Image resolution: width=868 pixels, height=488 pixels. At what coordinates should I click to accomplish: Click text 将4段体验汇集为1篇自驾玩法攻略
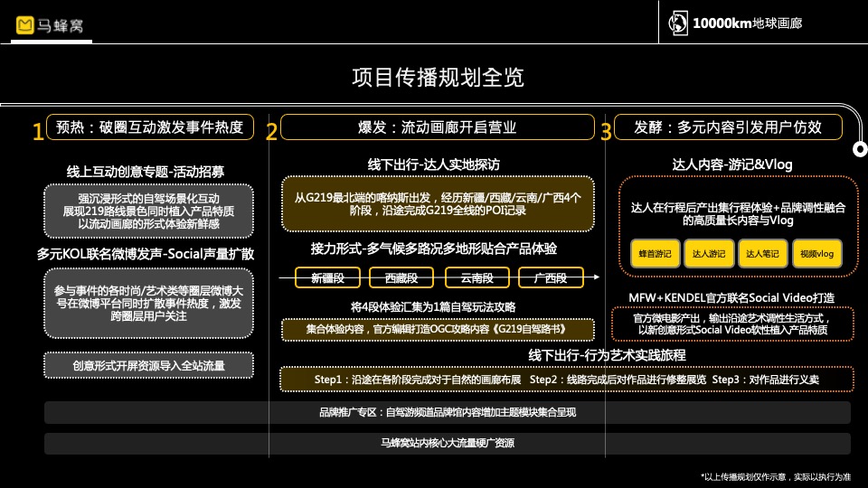coord(433,307)
